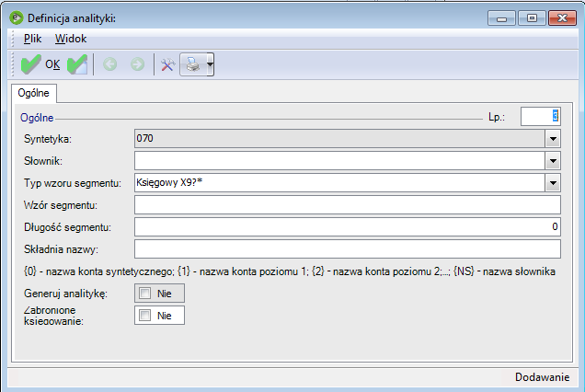Click the app icon in the title bar

[x=17, y=17]
